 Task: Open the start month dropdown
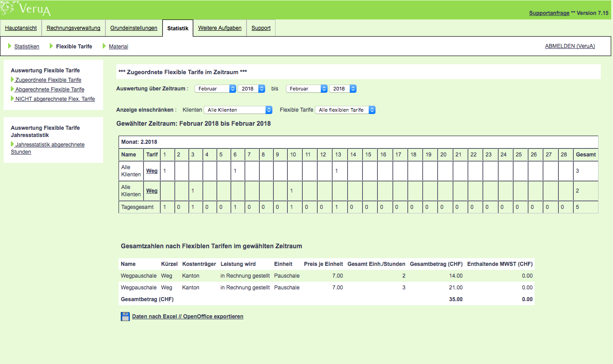click(215, 89)
